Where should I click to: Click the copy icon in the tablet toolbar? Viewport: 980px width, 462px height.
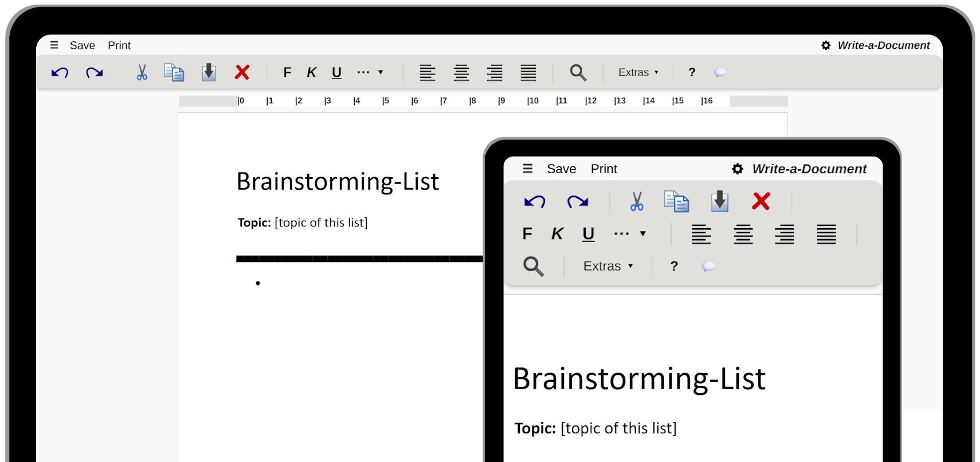tap(676, 201)
